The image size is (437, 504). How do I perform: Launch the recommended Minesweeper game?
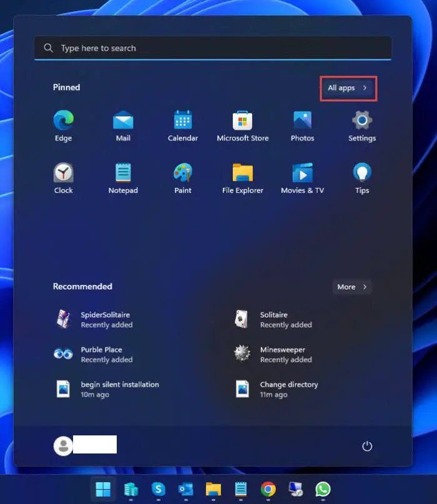pos(273,354)
